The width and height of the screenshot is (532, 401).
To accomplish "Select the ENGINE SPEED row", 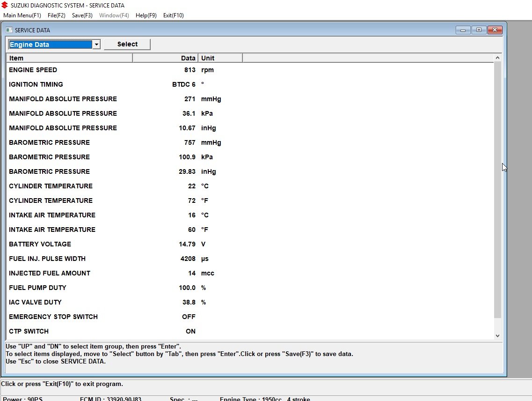I will click(x=250, y=70).
